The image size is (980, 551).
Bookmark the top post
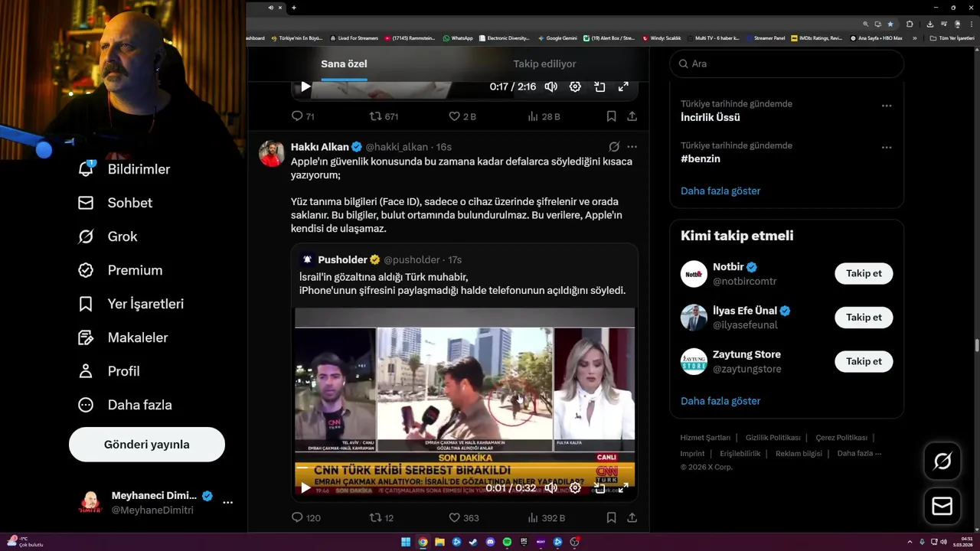611,116
